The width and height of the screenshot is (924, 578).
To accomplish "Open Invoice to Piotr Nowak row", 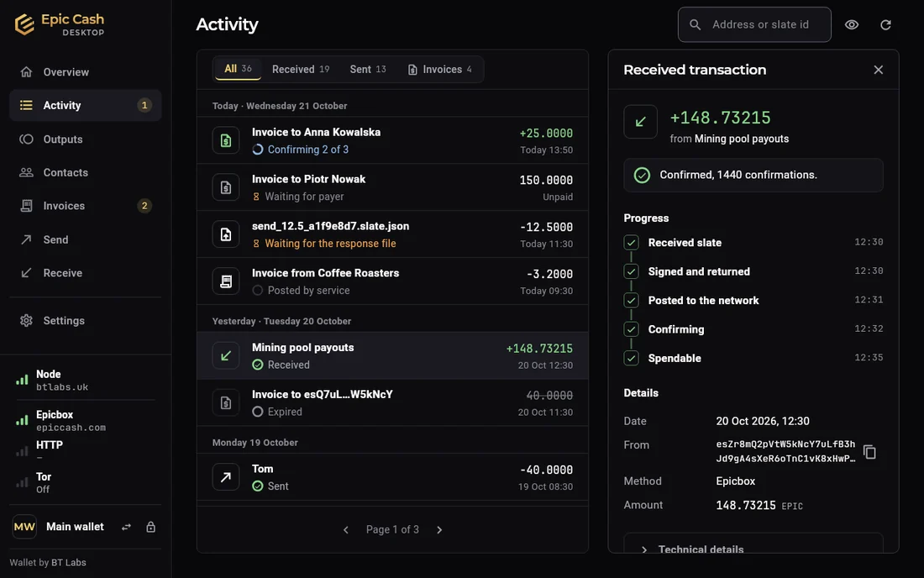I will (x=392, y=187).
